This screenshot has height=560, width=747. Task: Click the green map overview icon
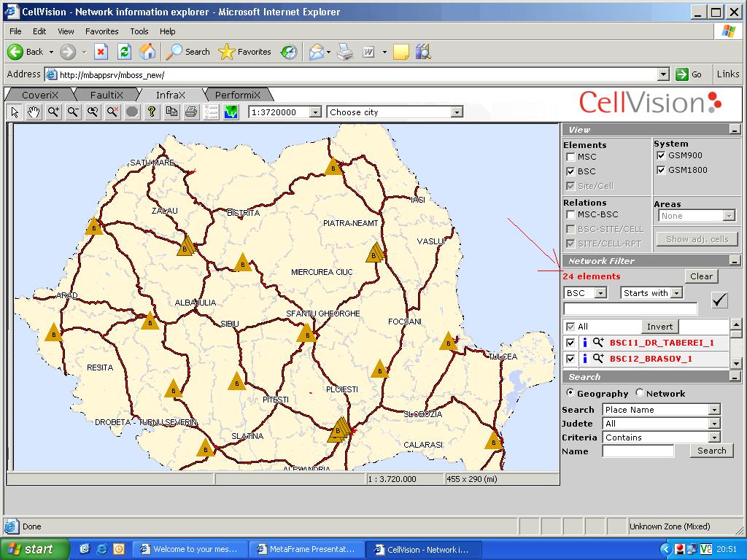tap(231, 112)
